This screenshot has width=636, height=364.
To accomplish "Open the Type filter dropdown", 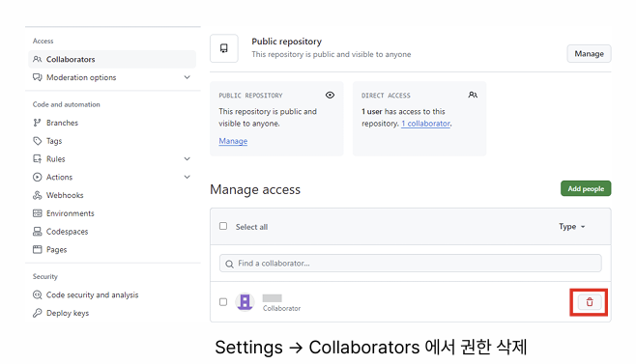I will (572, 227).
